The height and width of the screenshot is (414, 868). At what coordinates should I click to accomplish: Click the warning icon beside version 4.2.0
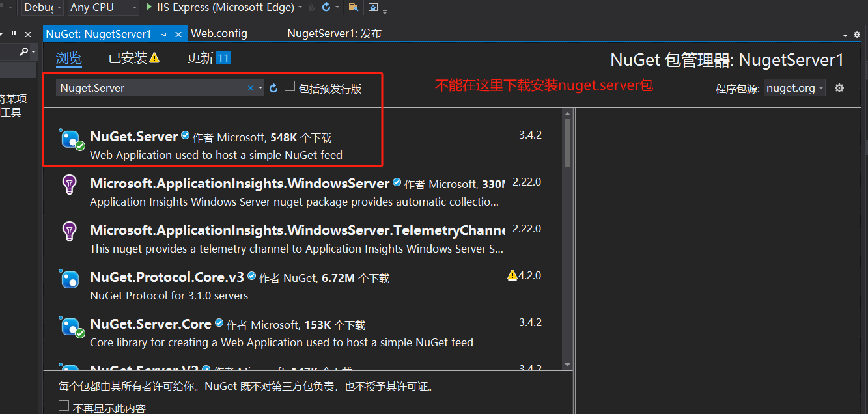coord(512,275)
